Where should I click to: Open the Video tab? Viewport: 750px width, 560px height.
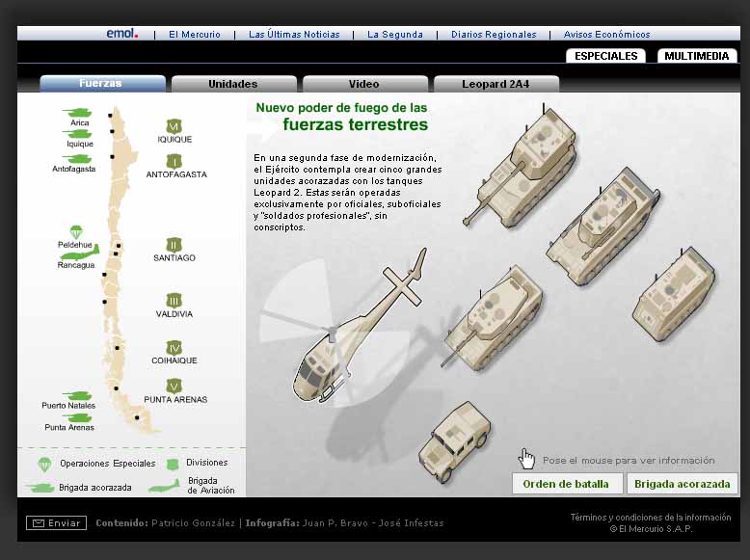pos(364,84)
